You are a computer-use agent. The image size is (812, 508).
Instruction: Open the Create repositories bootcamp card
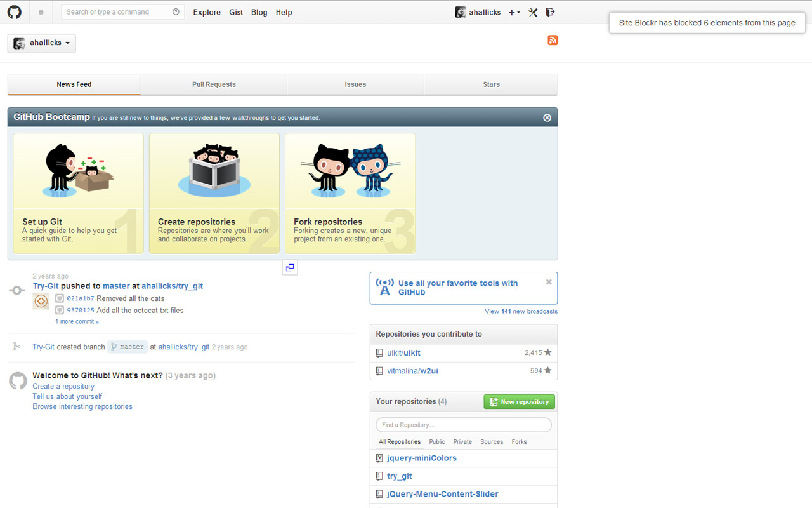(214, 194)
